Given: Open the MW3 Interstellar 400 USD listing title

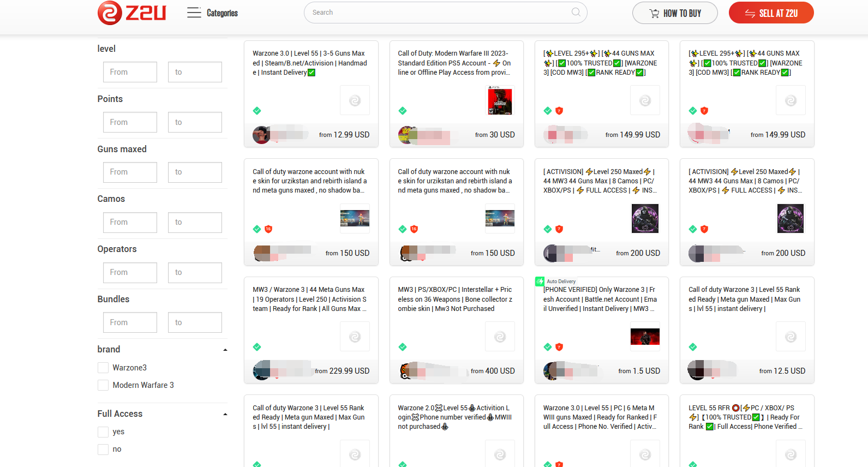Looking at the screenshot, I should point(456,299).
